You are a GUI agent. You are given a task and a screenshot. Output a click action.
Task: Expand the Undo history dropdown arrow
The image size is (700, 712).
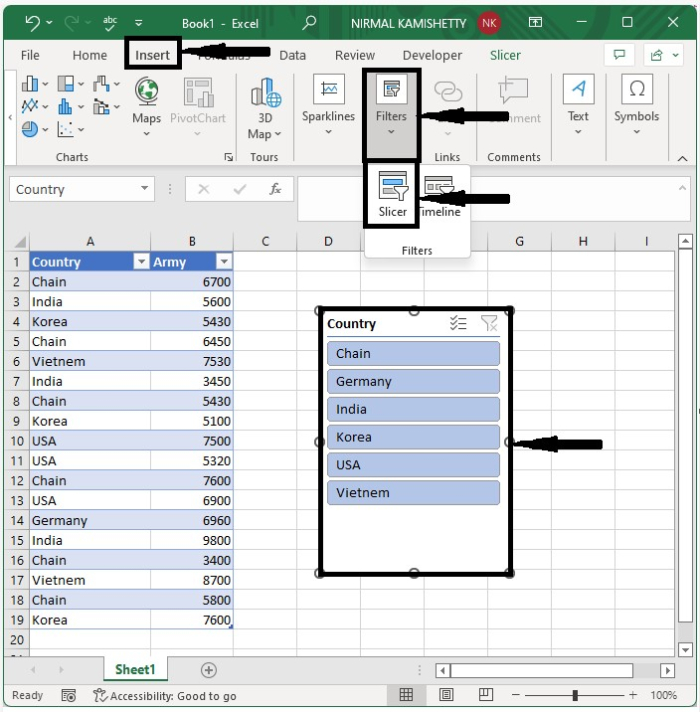point(49,22)
